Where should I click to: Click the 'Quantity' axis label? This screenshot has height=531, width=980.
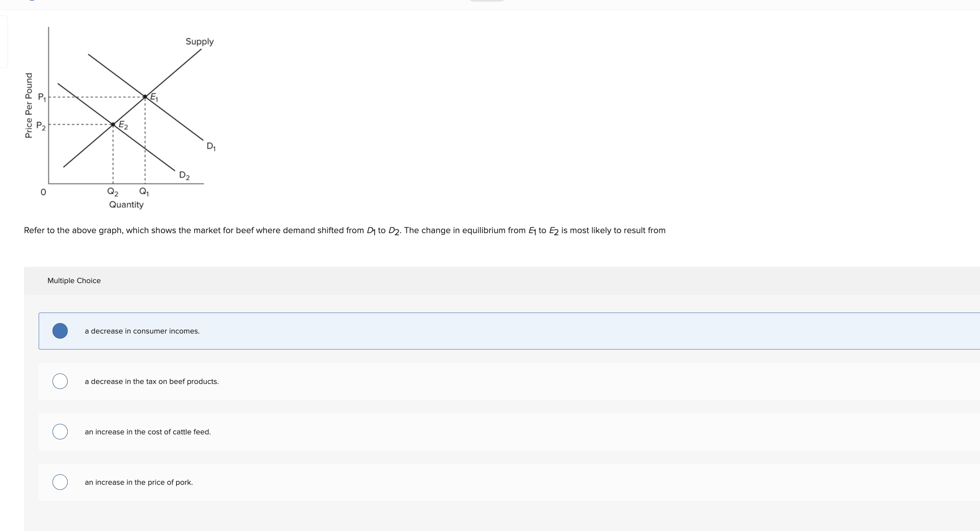pyautogui.click(x=126, y=205)
